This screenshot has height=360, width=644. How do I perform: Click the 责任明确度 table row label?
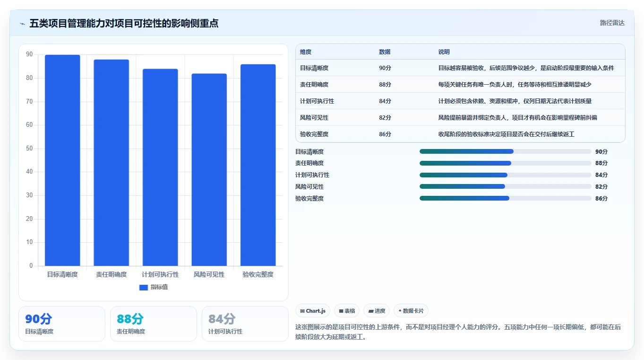click(x=314, y=85)
